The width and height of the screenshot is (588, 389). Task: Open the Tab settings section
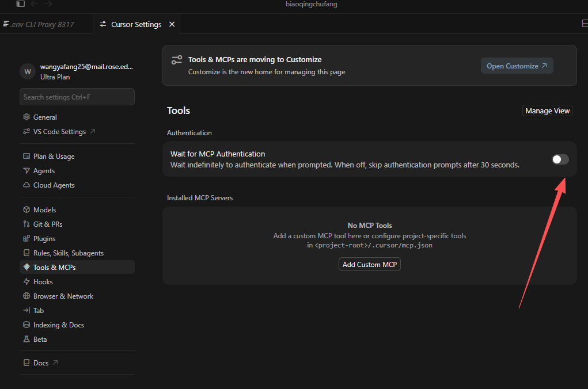pyautogui.click(x=77, y=310)
